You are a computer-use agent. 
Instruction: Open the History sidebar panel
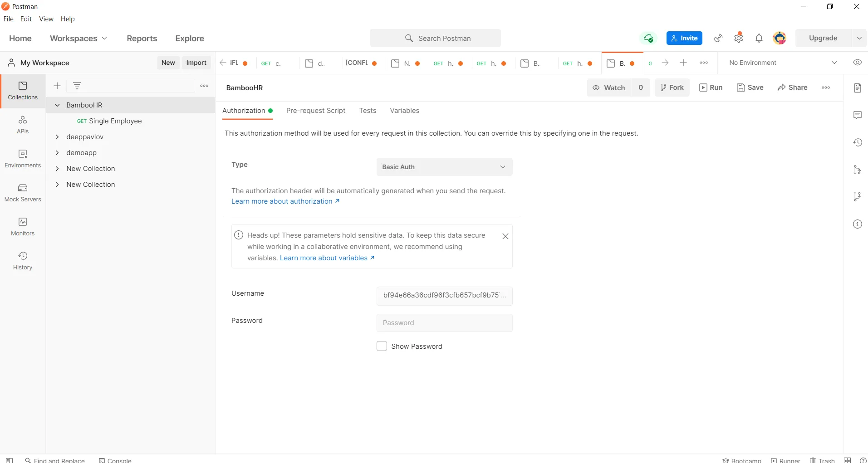click(x=23, y=261)
